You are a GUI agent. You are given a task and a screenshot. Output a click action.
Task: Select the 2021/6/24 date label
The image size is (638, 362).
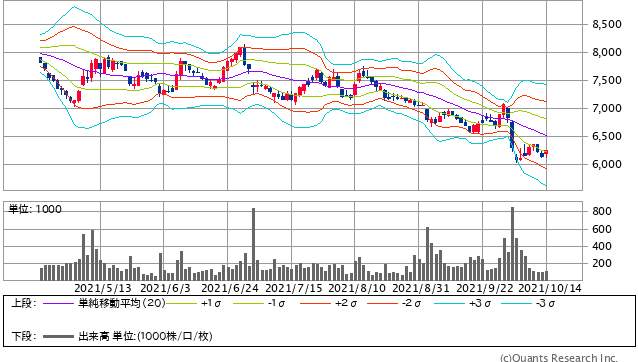click(229, 288)
